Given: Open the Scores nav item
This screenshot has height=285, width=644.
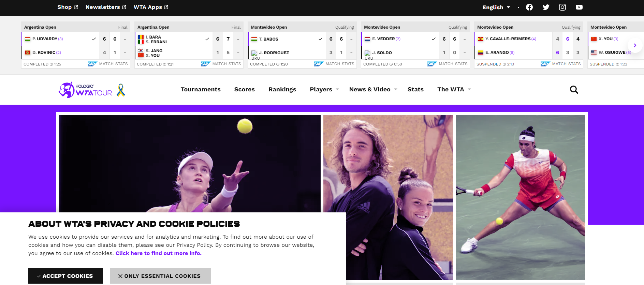Looking at the screenshot, I should pos(245,89).
